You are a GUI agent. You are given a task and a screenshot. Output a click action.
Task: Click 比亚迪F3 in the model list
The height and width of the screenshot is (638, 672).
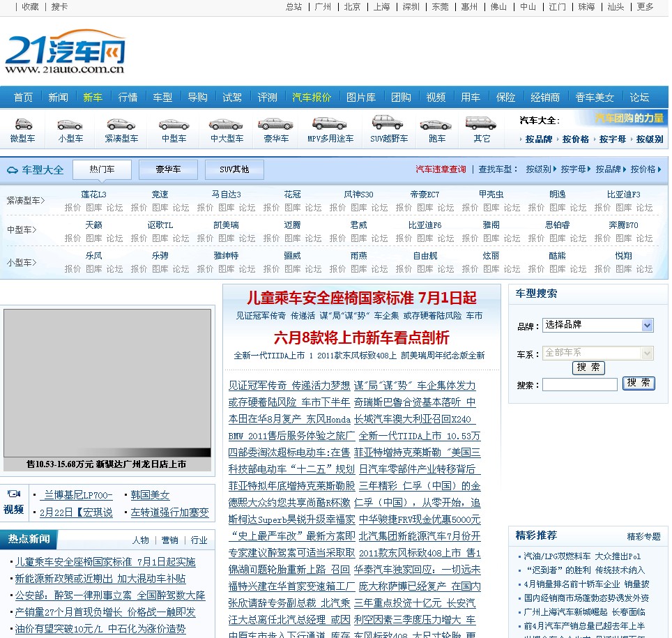tap(623, 195)
